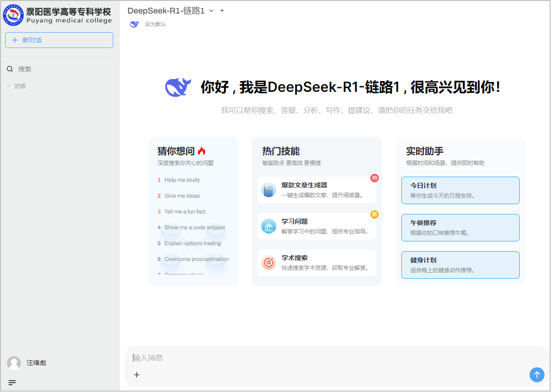Open the 爆款文章生成器 skill card
Viewport: 551px width, 392px height.
(x=317, y=190)
